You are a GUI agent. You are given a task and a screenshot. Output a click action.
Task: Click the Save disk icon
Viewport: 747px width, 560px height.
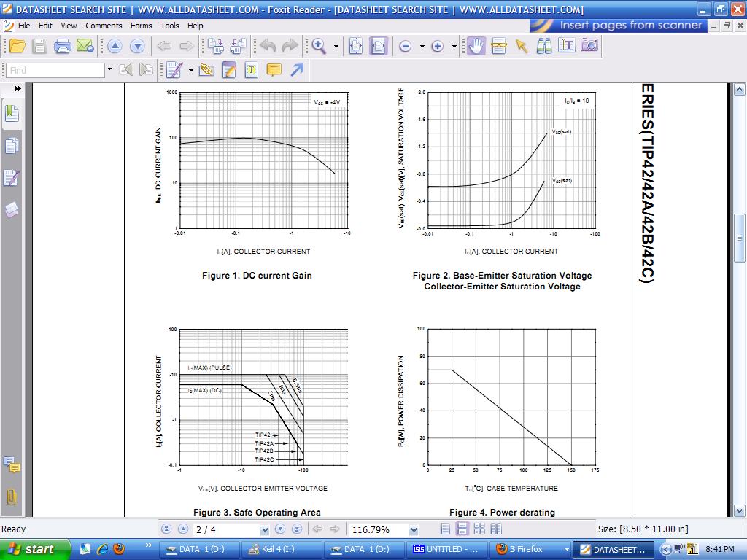point(39,46)
